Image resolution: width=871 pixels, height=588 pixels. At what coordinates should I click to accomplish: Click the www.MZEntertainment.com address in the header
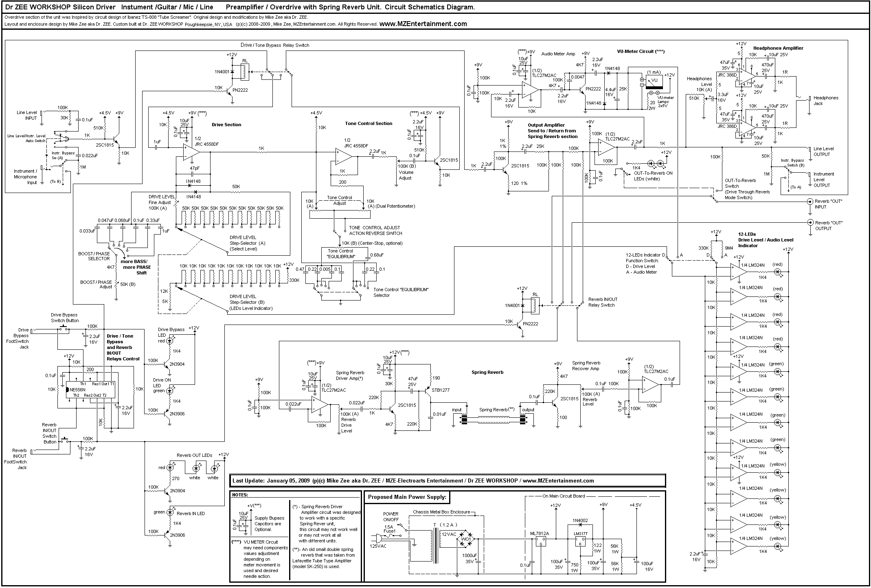click(423, 24)
